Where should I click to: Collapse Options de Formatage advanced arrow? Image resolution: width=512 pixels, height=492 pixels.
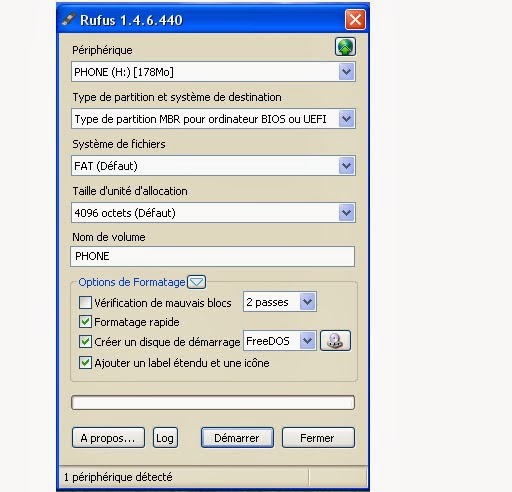click(197, 282)
